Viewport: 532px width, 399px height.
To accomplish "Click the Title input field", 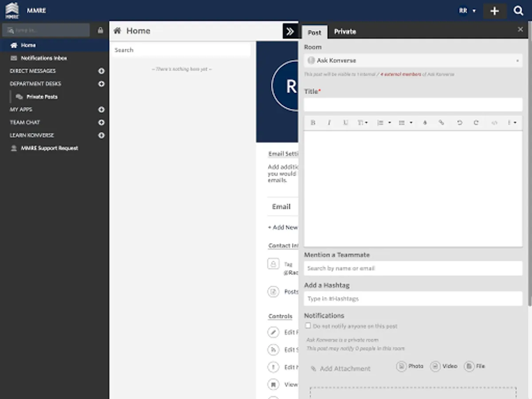I will [413, 105].
